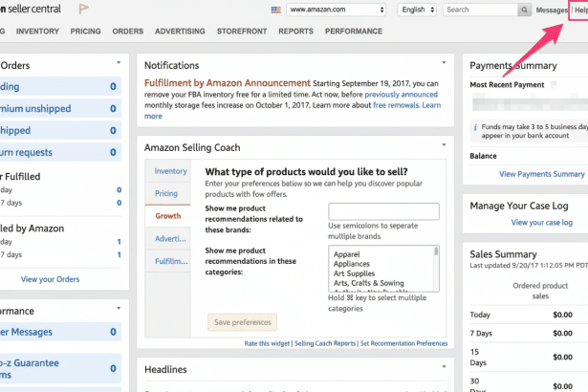Collapse the Notifications widget arrow

click(x=444, y=63)
